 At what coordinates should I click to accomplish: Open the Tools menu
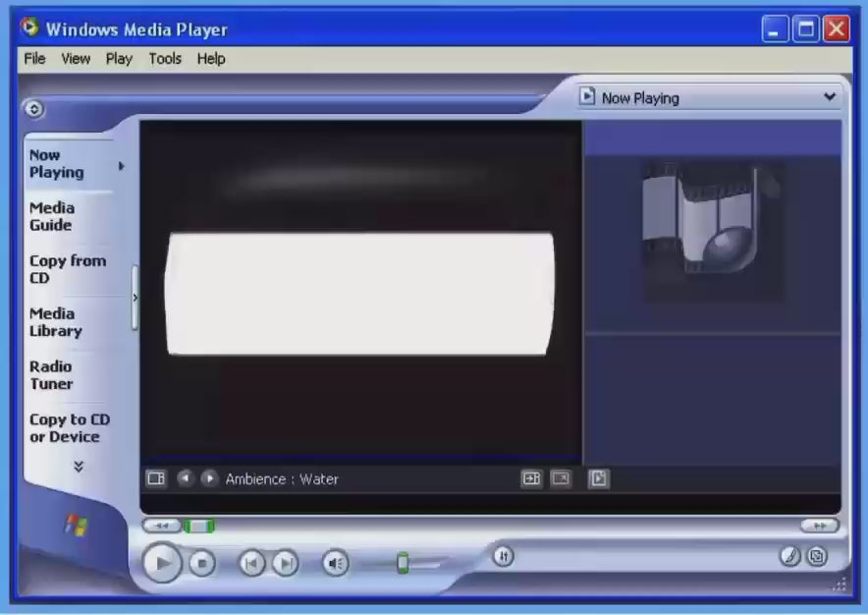(165, 59)
